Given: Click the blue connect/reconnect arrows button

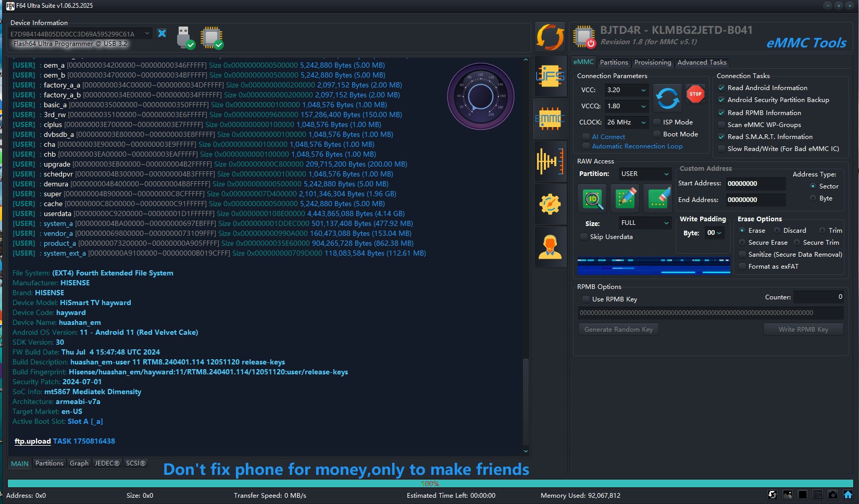Looking at the screenshot, I should pos(667,98).
